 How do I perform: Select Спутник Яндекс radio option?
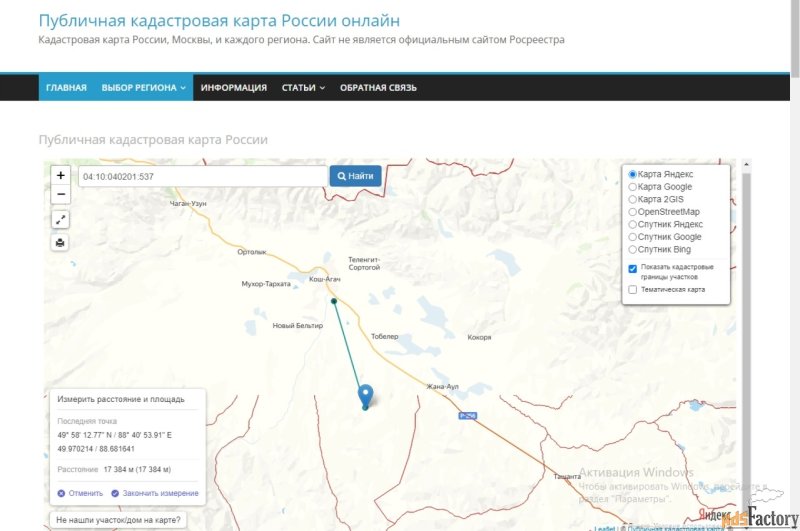click(633, 224)
